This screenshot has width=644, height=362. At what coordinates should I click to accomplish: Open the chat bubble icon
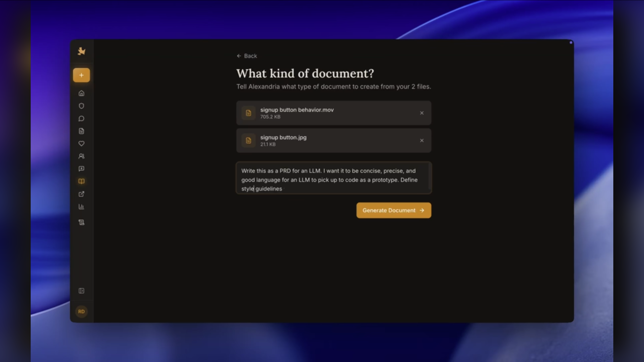[81, 118]
